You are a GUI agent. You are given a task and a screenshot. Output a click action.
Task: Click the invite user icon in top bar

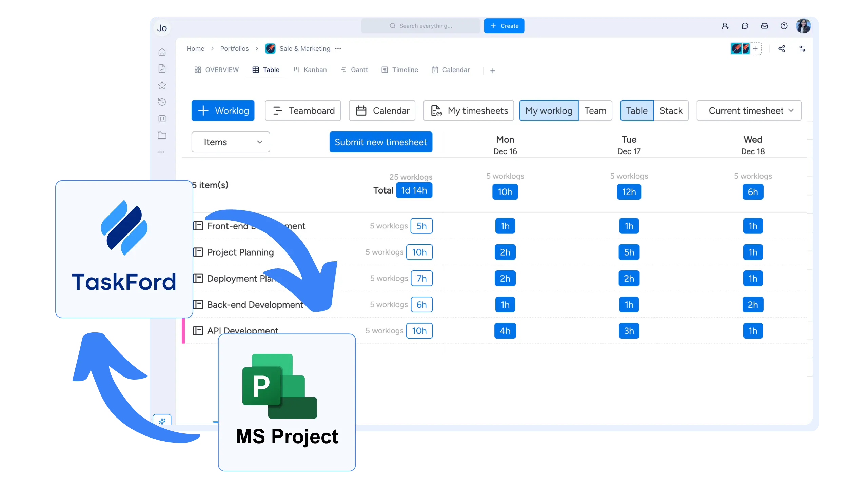point(725,26)
